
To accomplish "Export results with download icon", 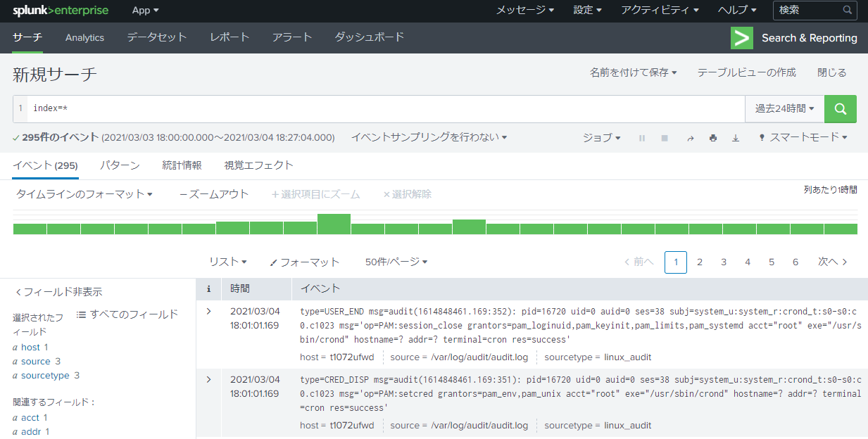I will [x=736, y=139].
